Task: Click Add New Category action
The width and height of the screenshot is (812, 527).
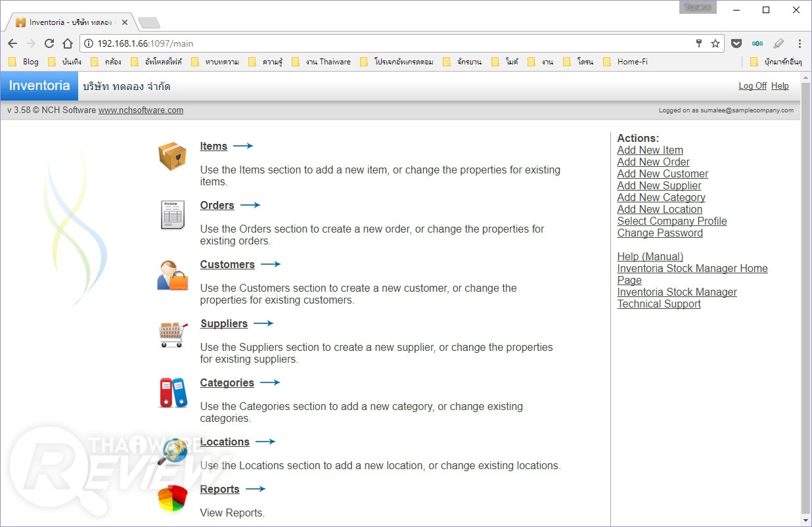Action: tap(662, 197)
